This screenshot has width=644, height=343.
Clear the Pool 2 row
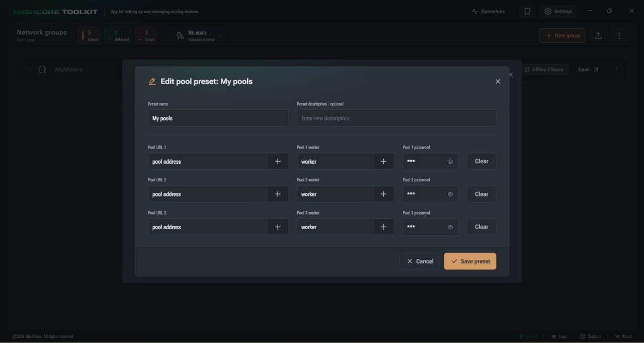click(481, 194)
